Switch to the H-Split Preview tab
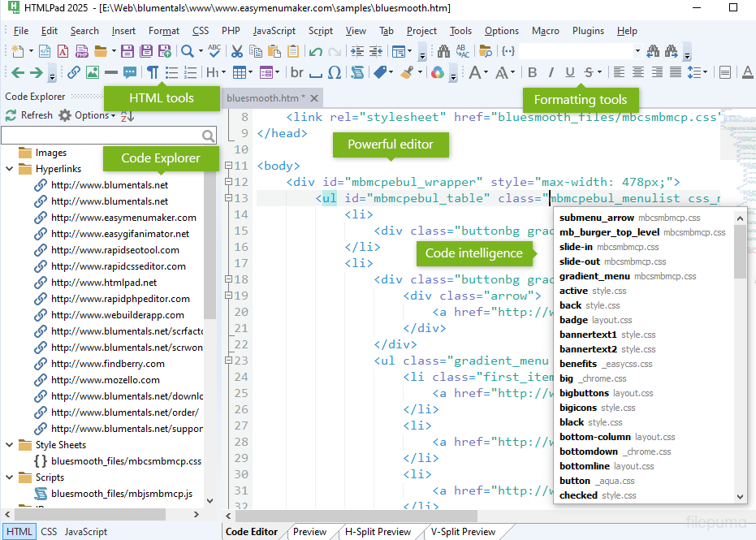 click(x=378, y=532)
